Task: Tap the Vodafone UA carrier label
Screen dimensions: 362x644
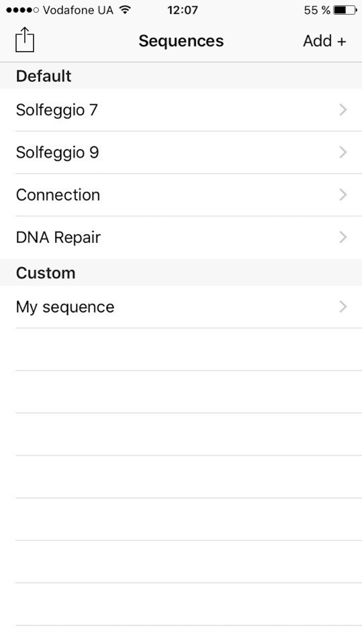Action: point(78,10)
